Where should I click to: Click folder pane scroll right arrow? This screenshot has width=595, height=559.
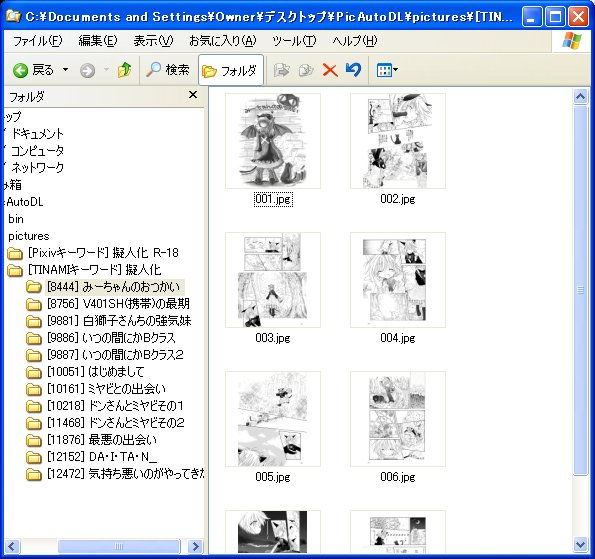[x=196, y=546]
